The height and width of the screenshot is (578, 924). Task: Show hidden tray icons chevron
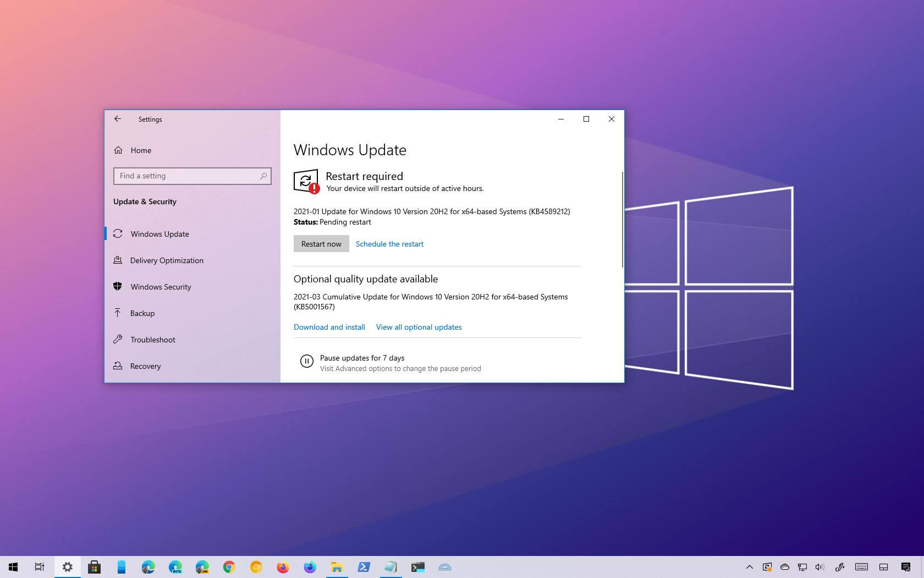tap(749, 567)
